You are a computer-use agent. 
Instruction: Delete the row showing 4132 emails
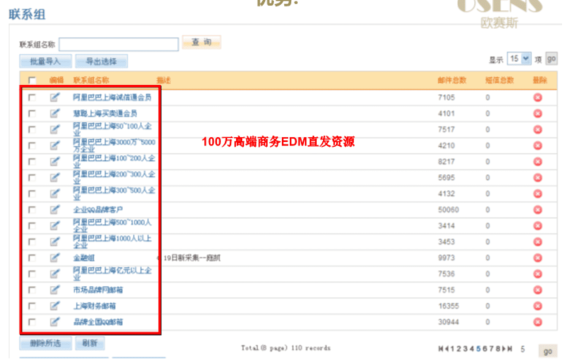(x=538, y=194)
